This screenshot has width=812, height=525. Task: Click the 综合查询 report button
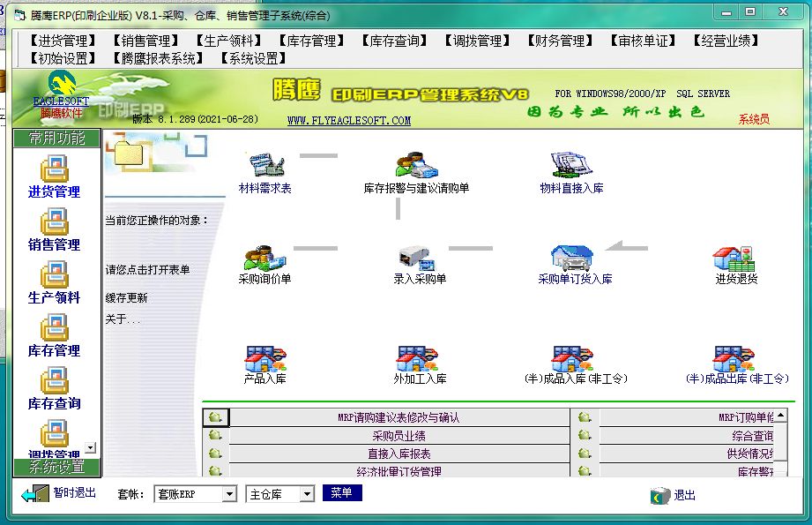click(687, 436)
